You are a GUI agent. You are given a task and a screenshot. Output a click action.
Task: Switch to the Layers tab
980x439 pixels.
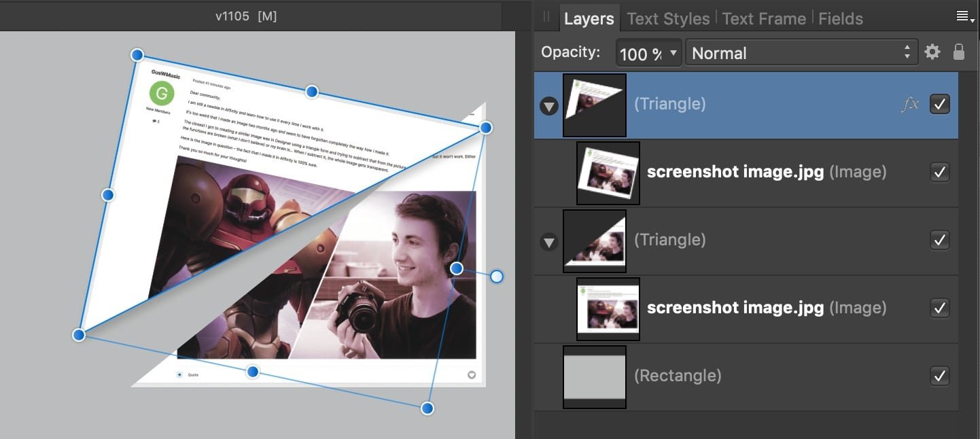click(x=589, y=19)
